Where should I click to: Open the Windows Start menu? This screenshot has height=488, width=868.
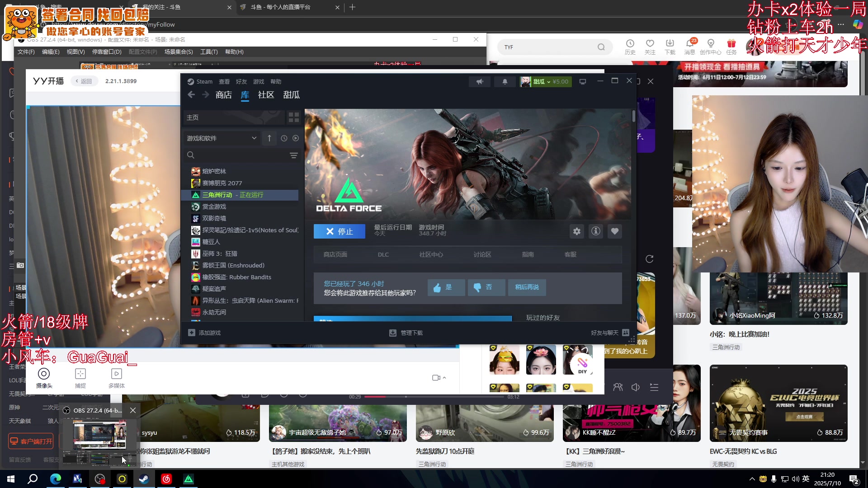tap(11, 479)
